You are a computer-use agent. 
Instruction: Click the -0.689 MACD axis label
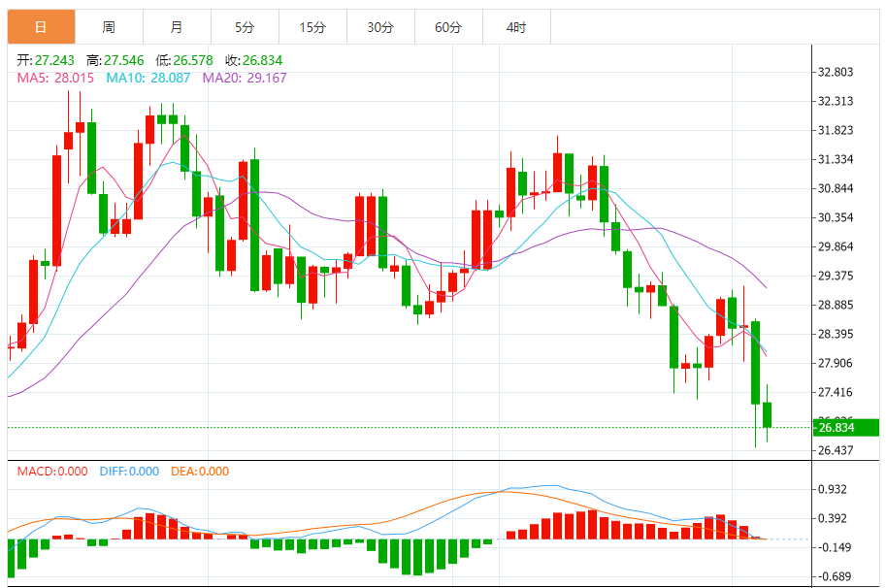(833, 576)
